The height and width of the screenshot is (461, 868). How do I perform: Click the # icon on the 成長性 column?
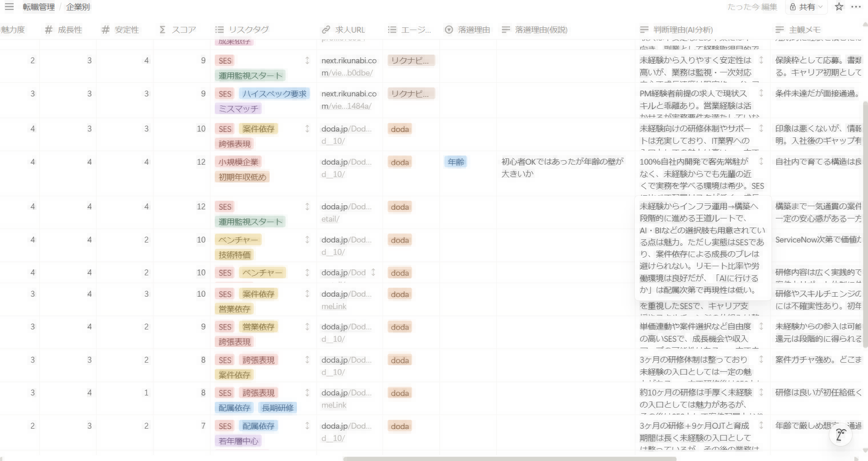click(x=49, y=29)
